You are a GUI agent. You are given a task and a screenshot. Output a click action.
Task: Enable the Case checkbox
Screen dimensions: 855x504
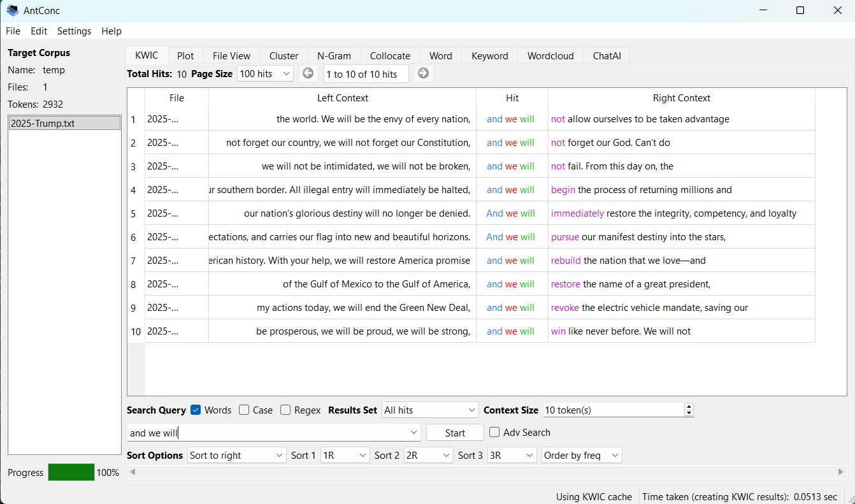click(244, 410)
